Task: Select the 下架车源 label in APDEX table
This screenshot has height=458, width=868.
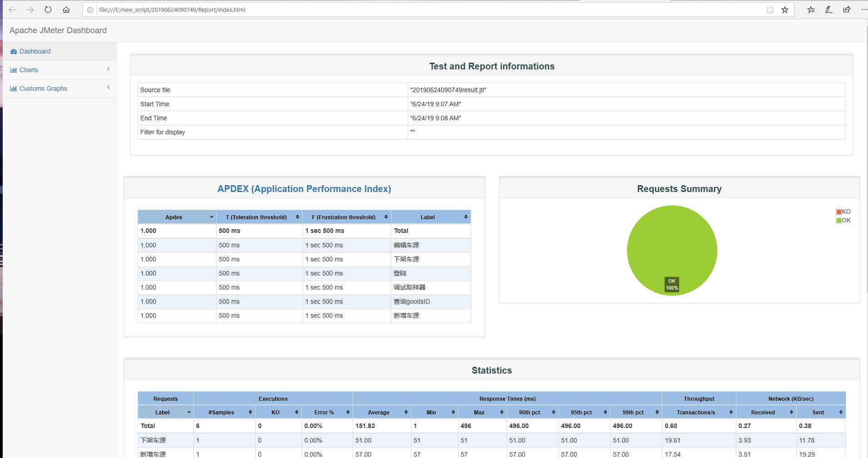Action: coord(406,259)
